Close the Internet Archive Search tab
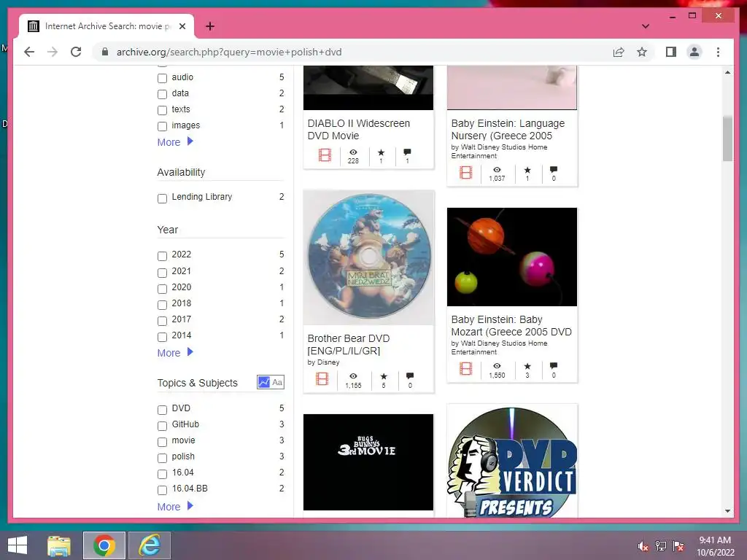This screenshot has height=560, width=747. pos(182,26)
